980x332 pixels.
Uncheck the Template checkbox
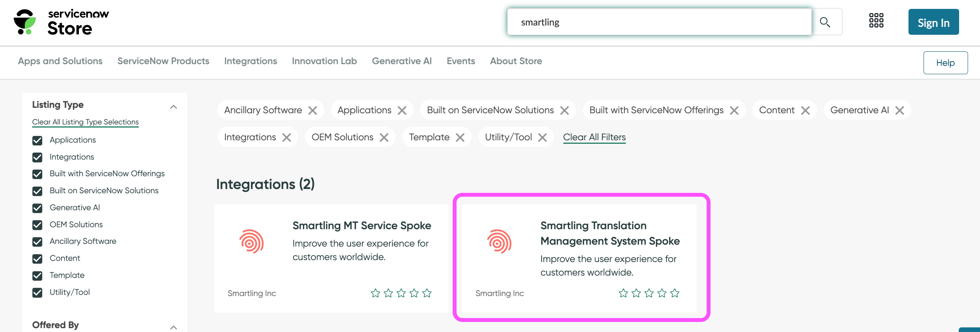click(37, 276)
